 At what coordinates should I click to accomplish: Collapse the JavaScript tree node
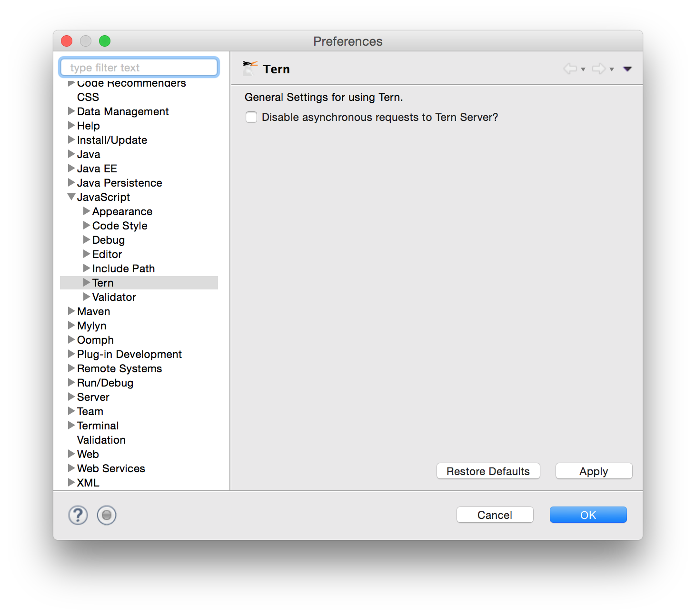coord(71,197)
